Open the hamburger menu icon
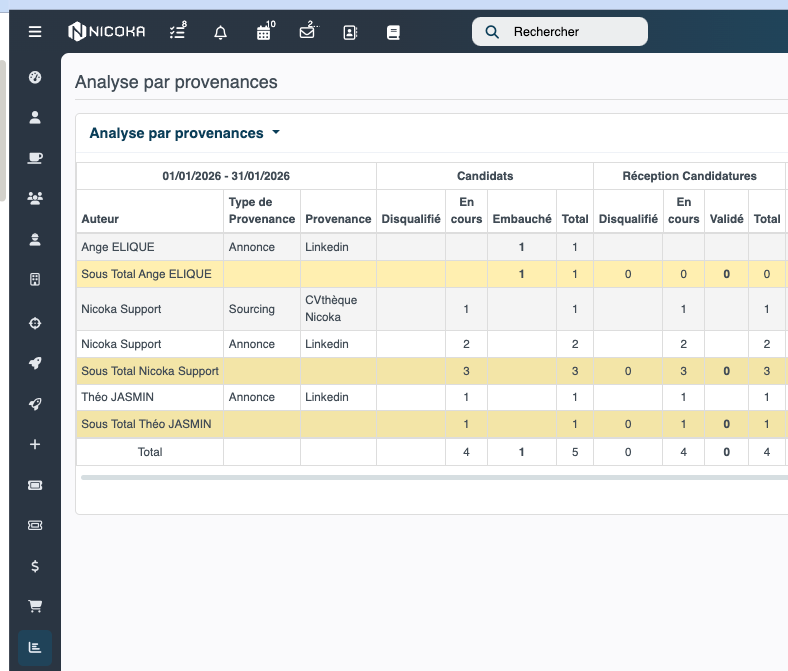Image resolution: width=788 pixels, height=671 pixels. (x=35, y=32)
